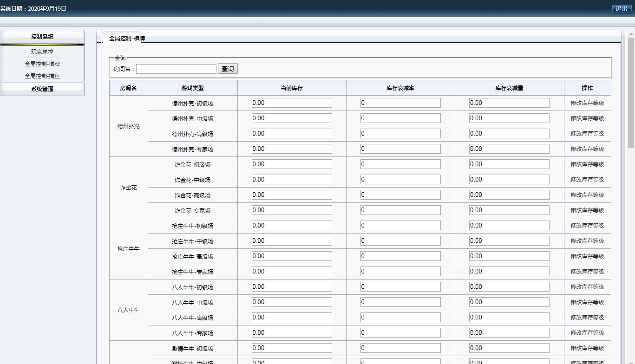The image size is (635, 364).
Task: Expand the 系统管理 sidebar section
Action: (x=42, y=89)
